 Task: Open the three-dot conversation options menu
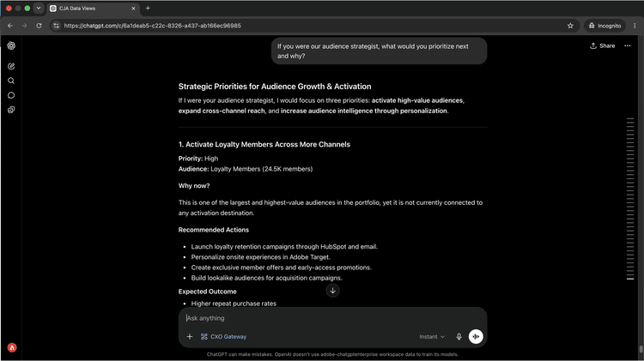tap(627, 46)
